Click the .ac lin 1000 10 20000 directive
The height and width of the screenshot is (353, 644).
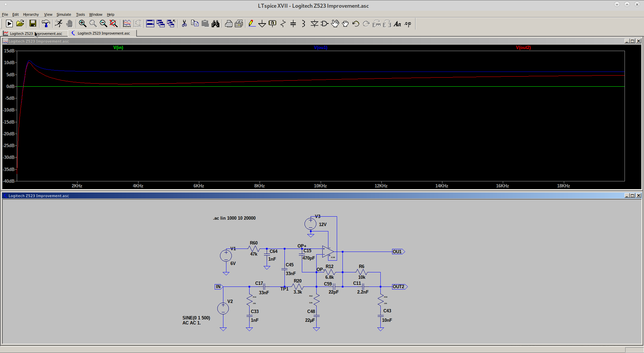point(234,218)
